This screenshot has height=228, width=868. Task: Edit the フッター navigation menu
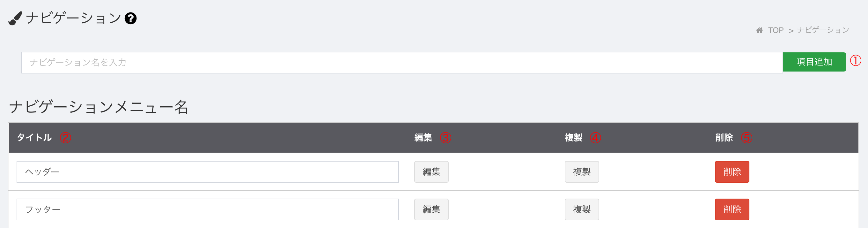click(431, 209)
